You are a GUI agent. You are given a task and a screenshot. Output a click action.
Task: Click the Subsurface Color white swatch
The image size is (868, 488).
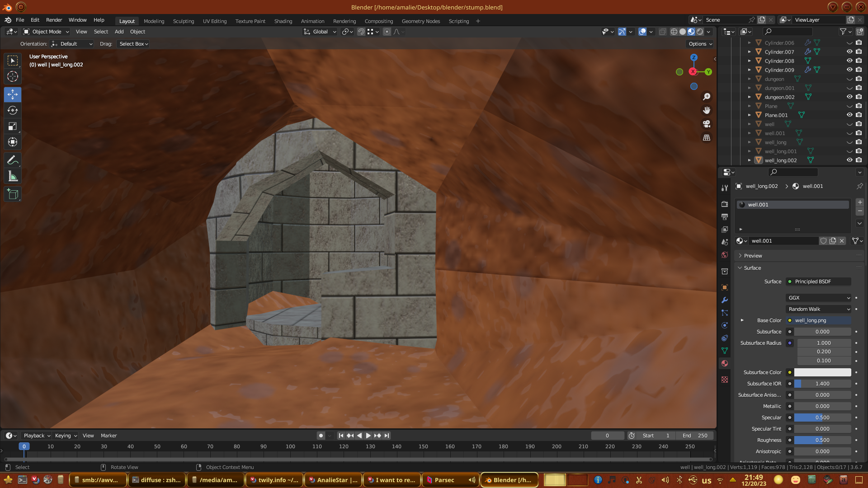(x=822, y=372)
